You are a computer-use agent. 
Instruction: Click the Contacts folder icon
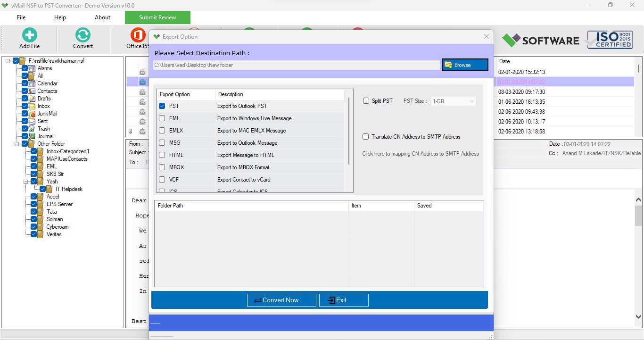tap(32, 91)
